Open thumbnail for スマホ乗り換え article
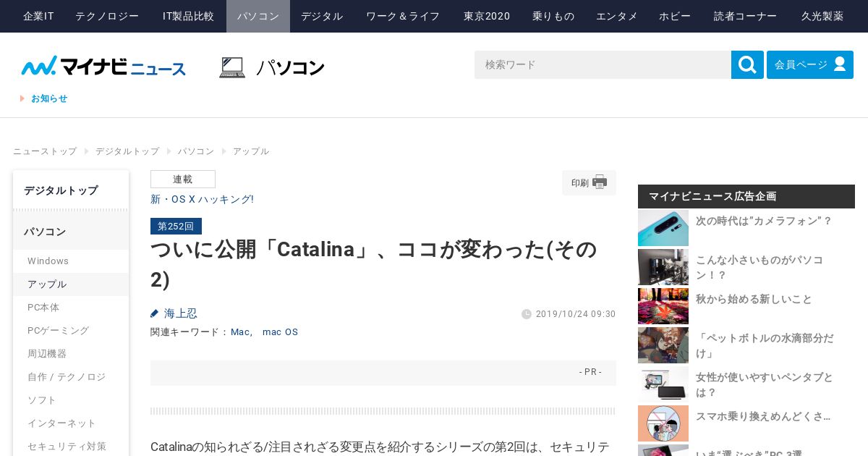Image resolution: width=868 pixels, height=456 pixels. (663, 423)
